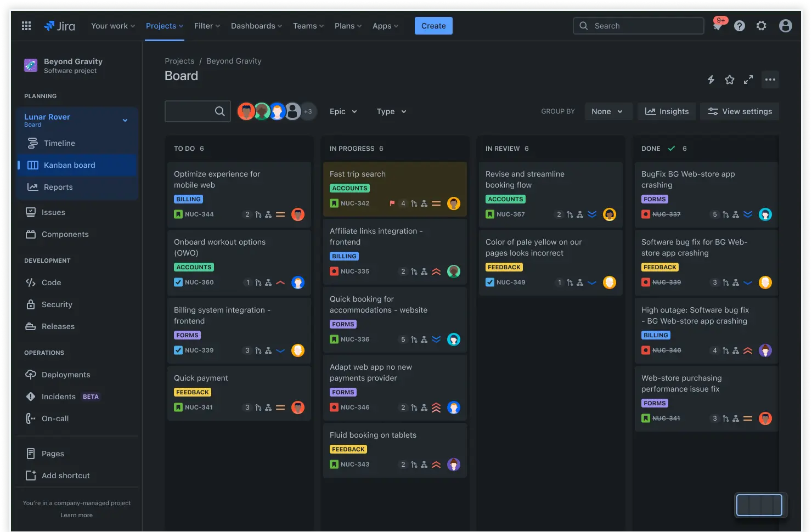Open View settings on the board
The height and width of the screenshot is (532, 812).
[740, 111]
